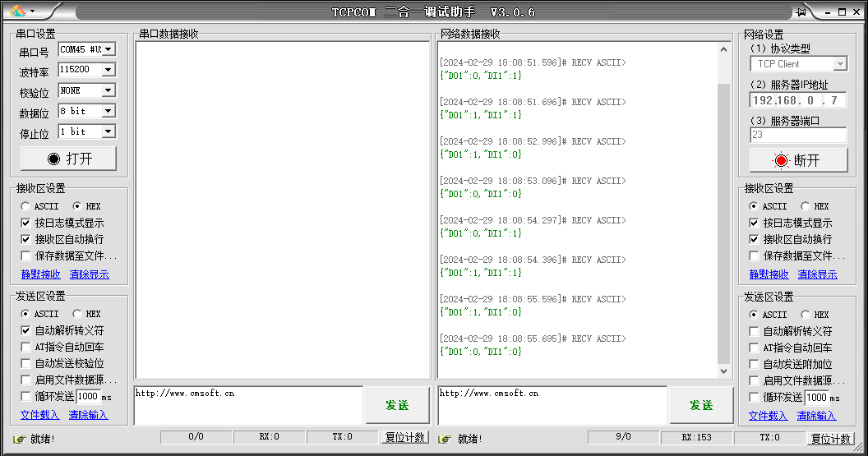Image resolution: width=868 pixels, height=456 pixels.
Task: Click the 服务器端口 23 field
Action: click(798, 135)
